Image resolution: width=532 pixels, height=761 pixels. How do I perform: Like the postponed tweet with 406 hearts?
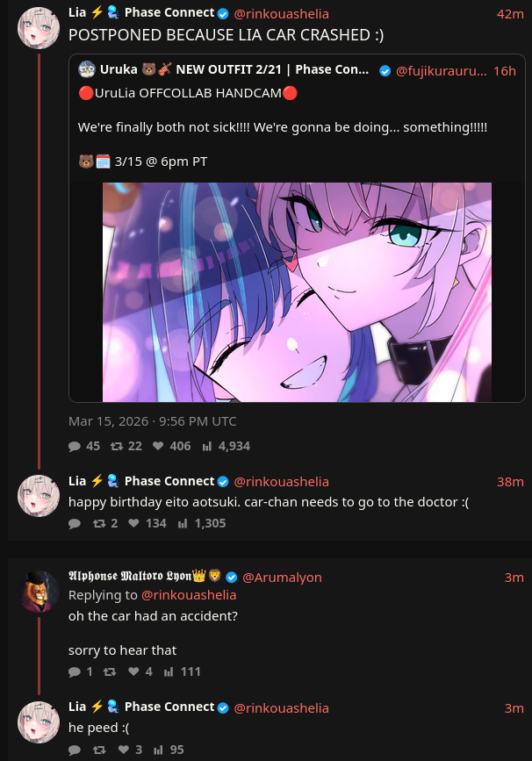[158, 446]
